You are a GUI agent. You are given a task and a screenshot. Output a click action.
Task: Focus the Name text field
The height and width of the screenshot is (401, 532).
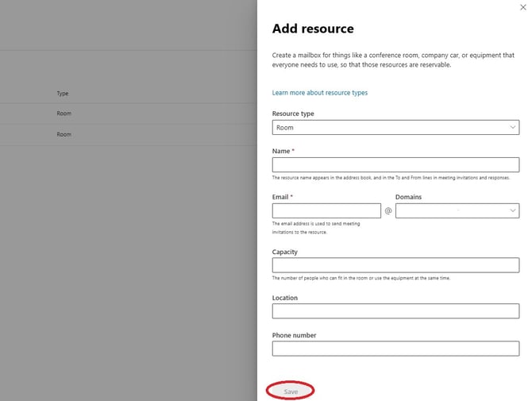pos(395,164)
